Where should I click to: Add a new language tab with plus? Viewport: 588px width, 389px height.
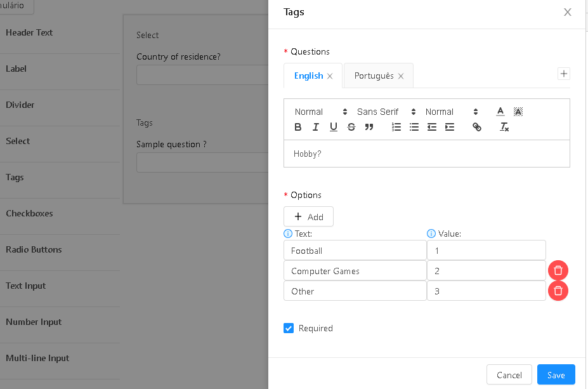point(564,74)
